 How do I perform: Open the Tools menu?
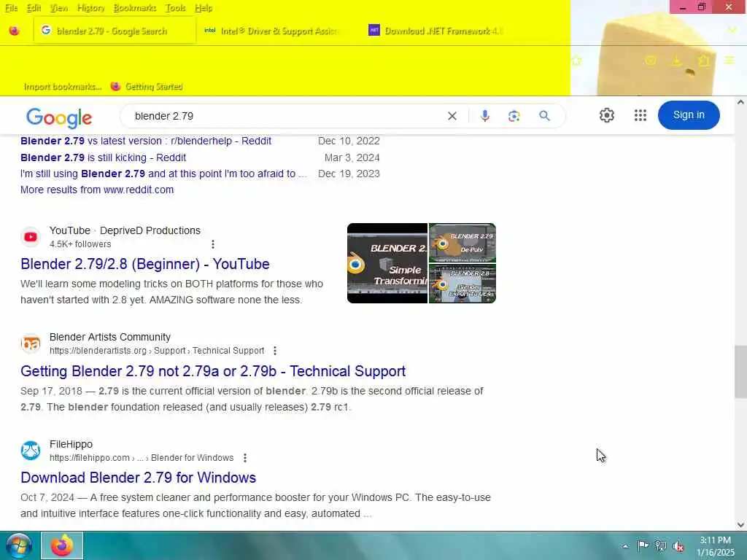(x=175, y=8)
